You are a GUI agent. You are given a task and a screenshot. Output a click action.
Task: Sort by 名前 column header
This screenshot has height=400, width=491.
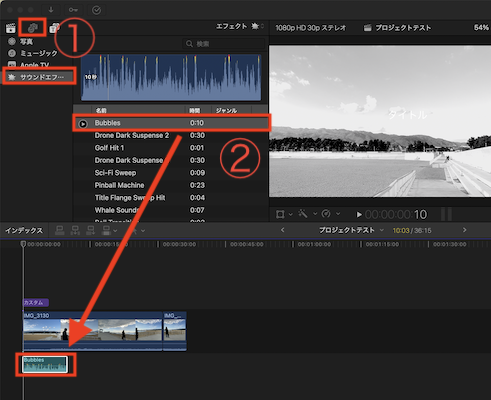click(x=101, y=110)
